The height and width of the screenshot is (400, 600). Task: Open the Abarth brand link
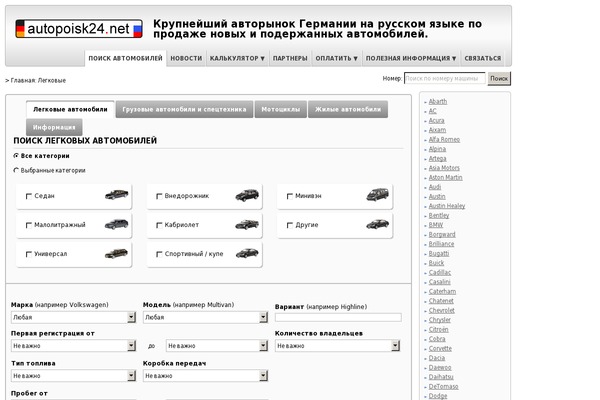click(438, 101)
